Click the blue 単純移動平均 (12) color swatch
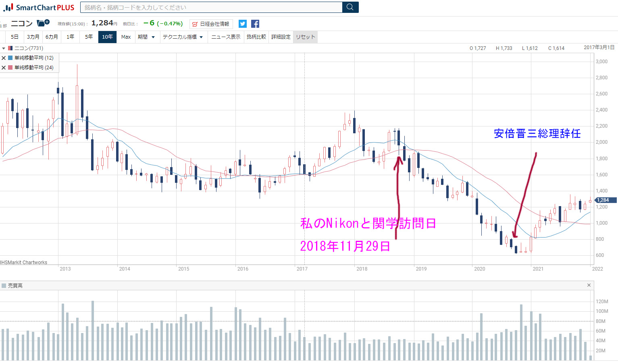 click(10, 58)
